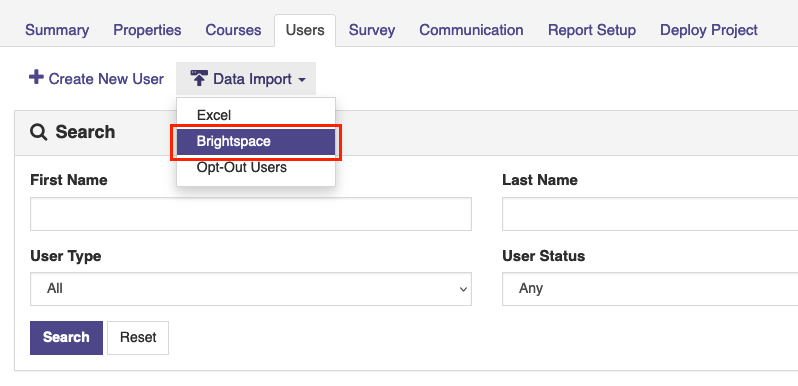Screen dimensions: 798x386
Task: Click the User Type label
Action: click(x=66, y=256)
